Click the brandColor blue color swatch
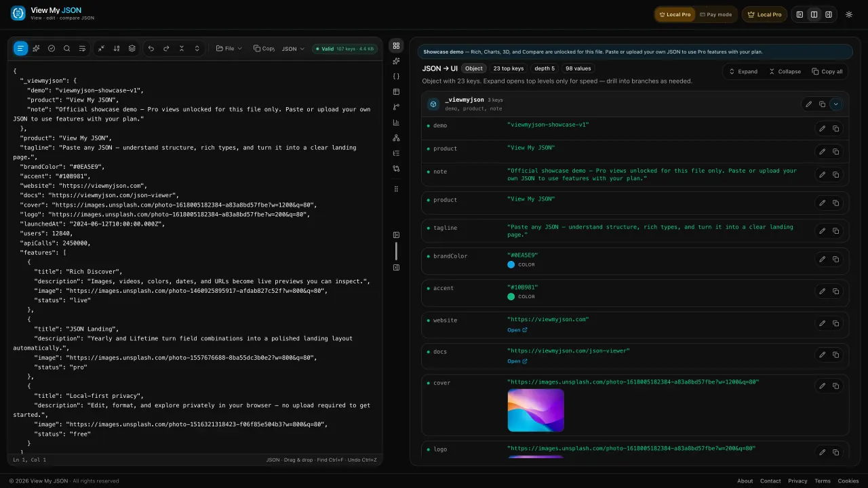868x488 pixels. pos(511,265)
